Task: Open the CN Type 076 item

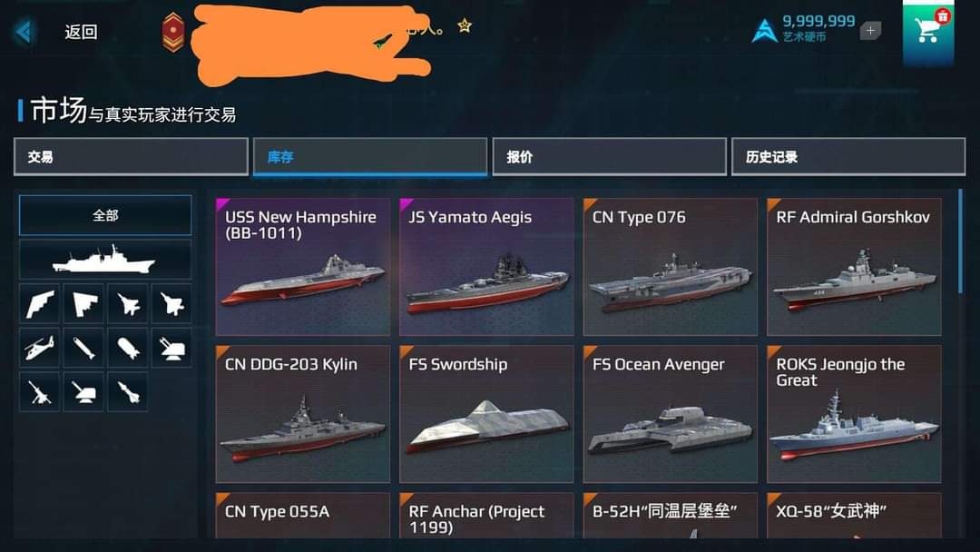Action: [x=670, y=267]
